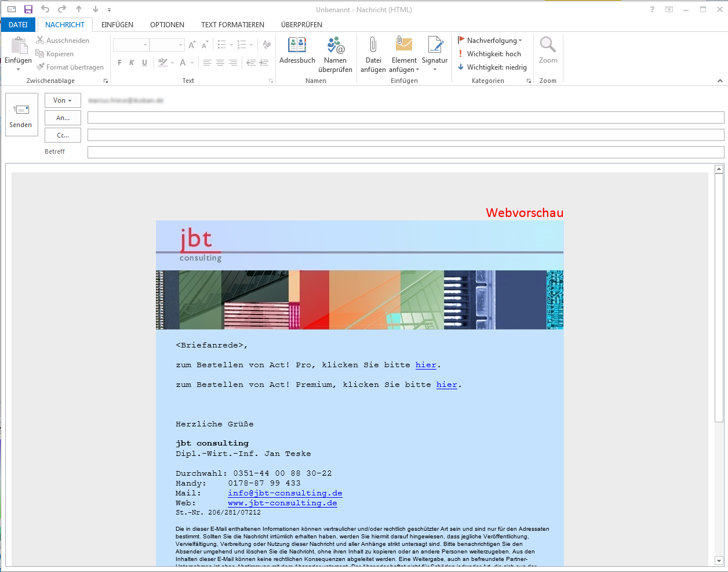
Task: Open the Signatur dropdown
Action: point(435,55)
